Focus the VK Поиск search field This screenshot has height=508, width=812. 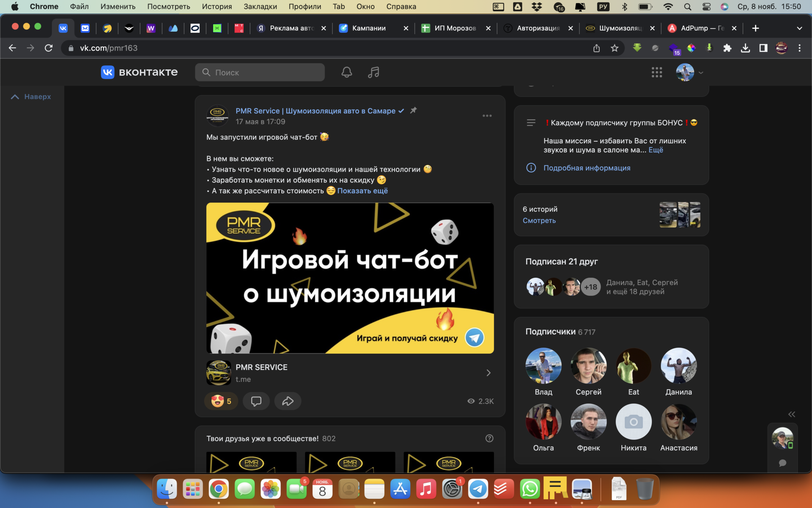point(260,72)
